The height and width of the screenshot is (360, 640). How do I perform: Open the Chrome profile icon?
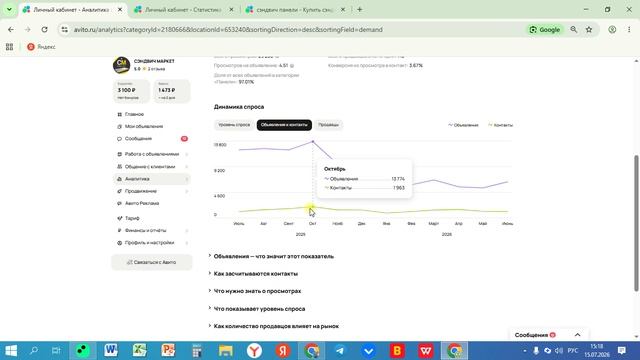coord(612,29)
